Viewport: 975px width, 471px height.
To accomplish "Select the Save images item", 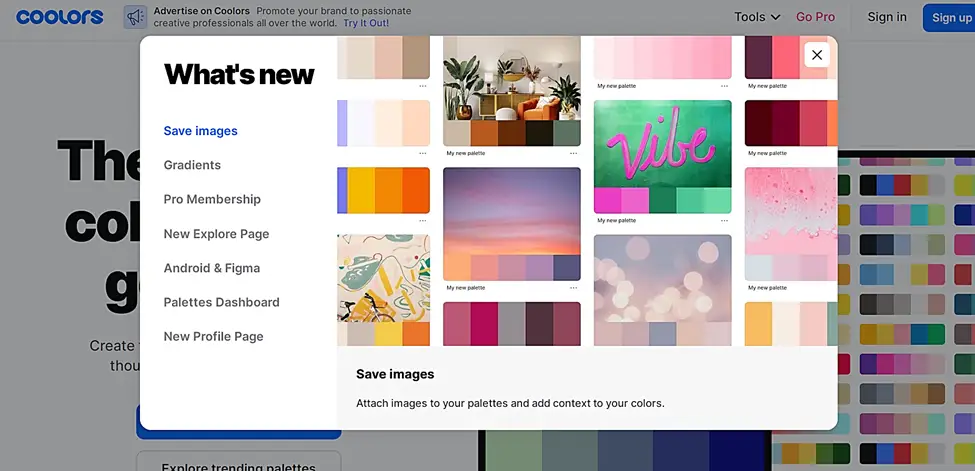I will click(200, 131).
